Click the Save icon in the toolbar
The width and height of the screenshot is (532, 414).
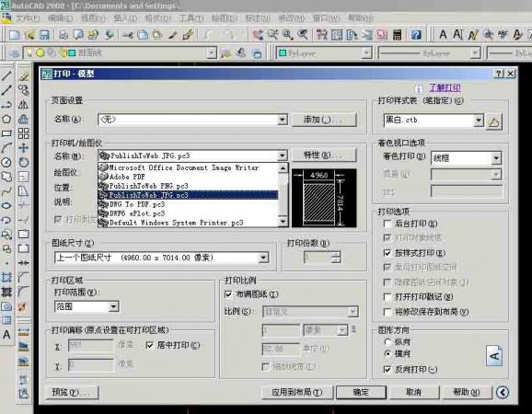click(x=44, y=35)
